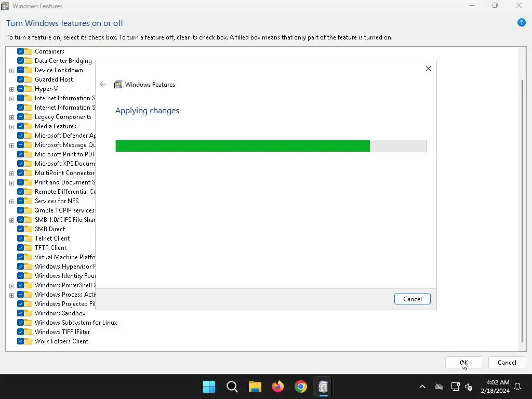Click the back arrow in Applying changes dialog
532x399 pixels.
pyautogui.click(x=103, y=84)
